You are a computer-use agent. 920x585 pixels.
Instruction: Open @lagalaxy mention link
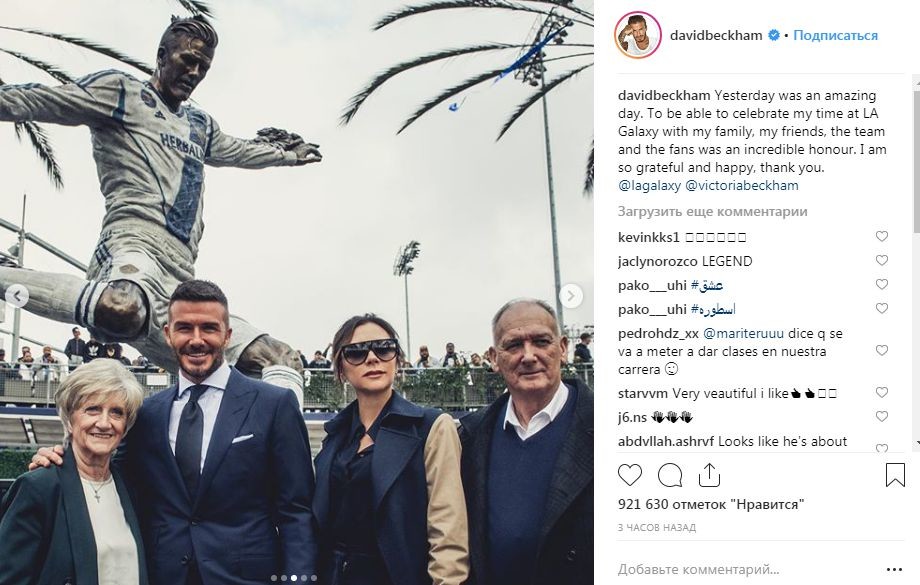point(649,186)
